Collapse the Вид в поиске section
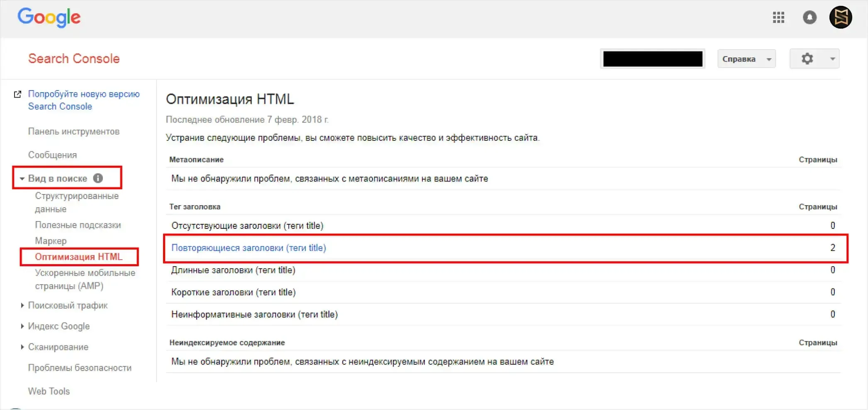 point(22,179)
